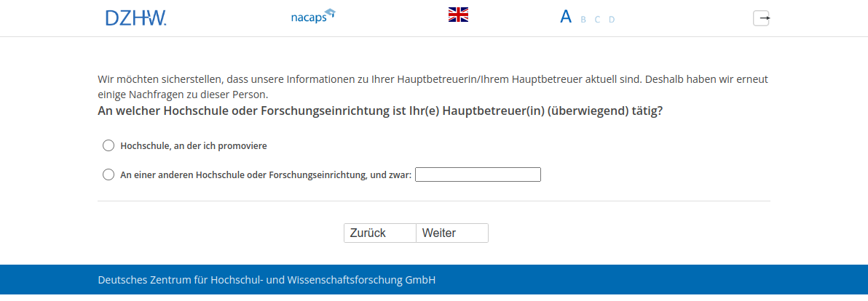Screen dimensions: 868x301
Task: Click the footer text 'Deutsches Zentrum für Hochschul-'
Action: [x=267, y=280]
